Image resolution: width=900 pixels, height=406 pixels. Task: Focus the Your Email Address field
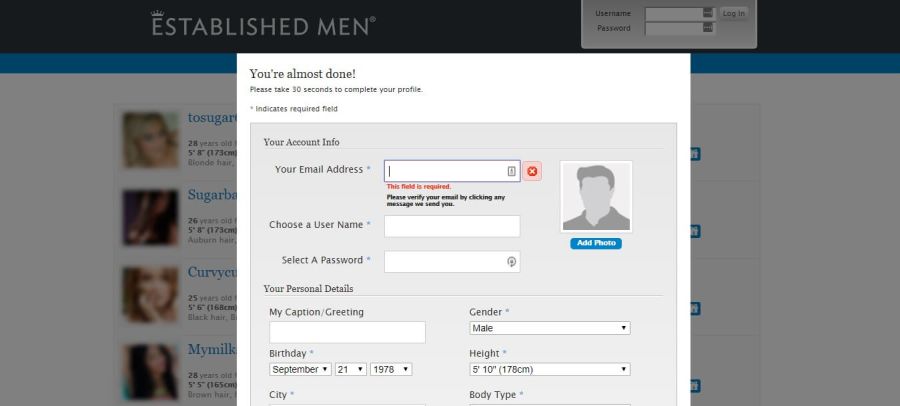tap(452, 171)
